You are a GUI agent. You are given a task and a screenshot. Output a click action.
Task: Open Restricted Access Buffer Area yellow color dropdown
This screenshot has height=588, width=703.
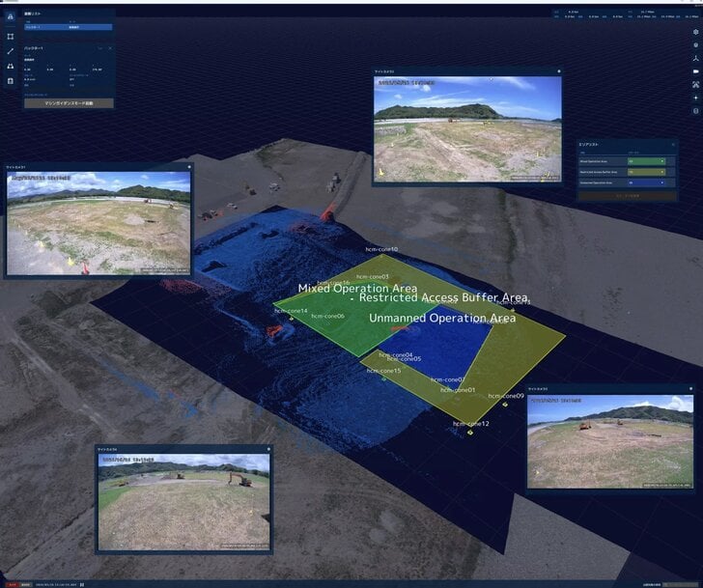(x=646, y=172)
